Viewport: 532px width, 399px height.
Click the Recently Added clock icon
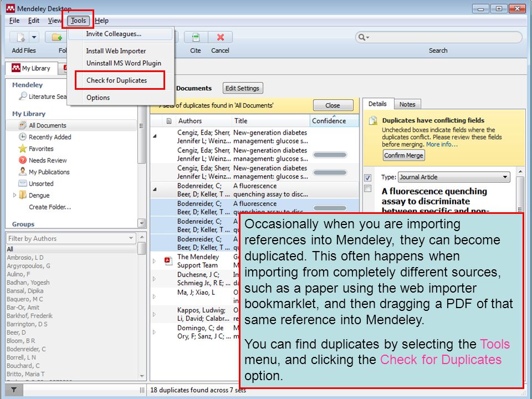[22, 137]
